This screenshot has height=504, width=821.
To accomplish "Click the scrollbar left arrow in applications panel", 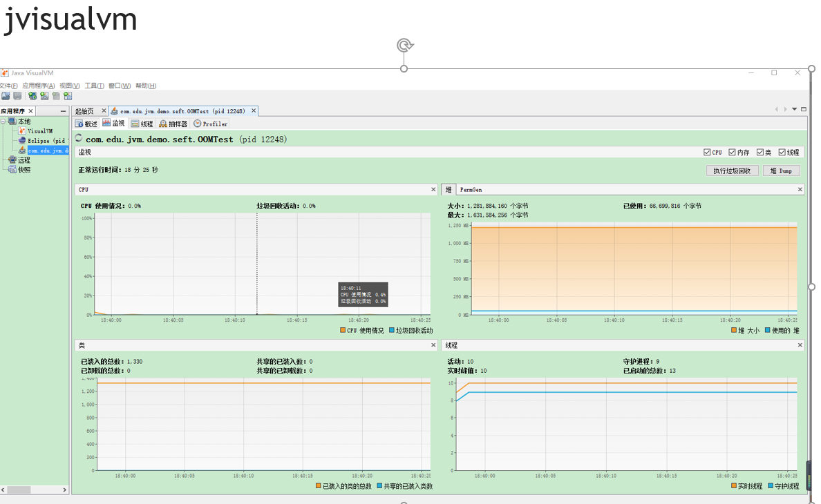I will pyautogui.click(x=3, y=490).
